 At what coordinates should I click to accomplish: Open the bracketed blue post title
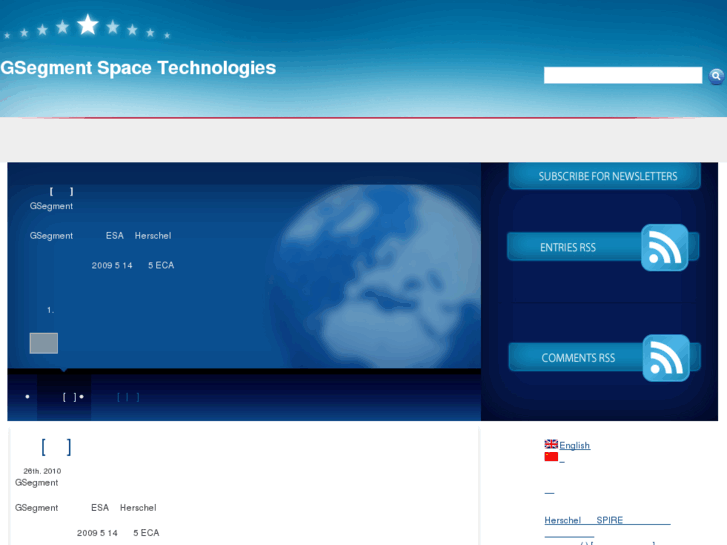coord(56,447)
